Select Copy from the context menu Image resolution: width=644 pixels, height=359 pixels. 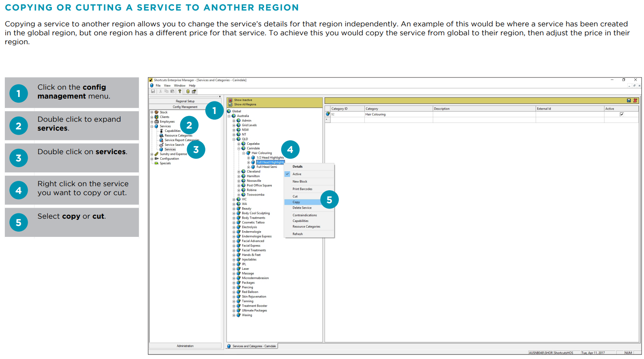[x=296, y=202]
